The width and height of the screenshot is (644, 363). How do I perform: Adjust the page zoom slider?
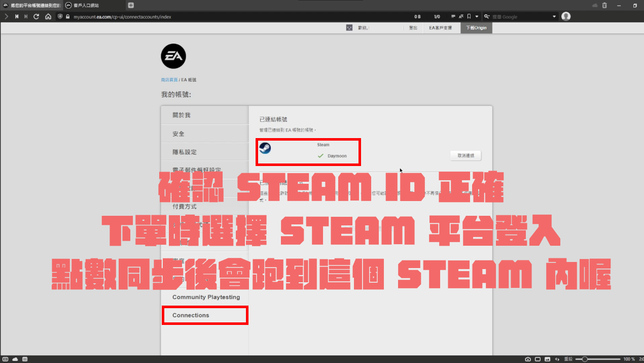click(x=598, y=359)
